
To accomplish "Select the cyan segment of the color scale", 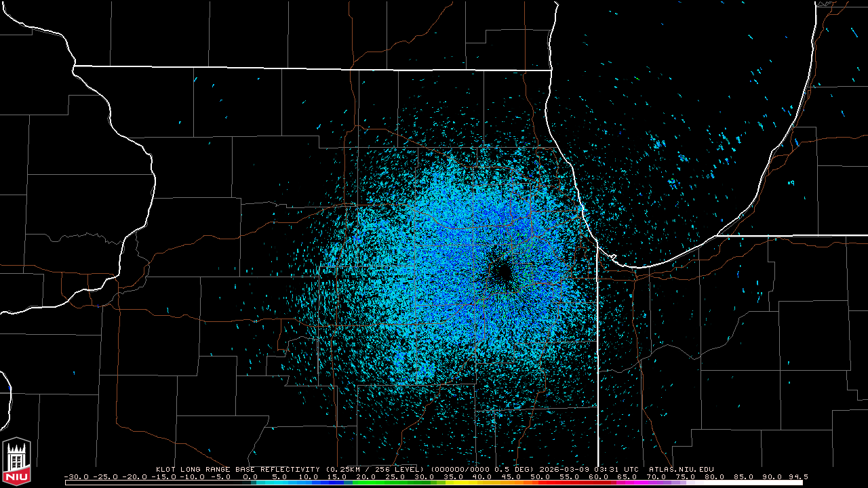I will pos(285,483).
